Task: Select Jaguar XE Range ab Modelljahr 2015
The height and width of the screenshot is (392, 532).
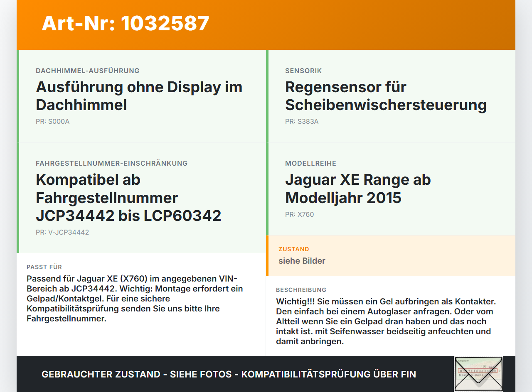Action: point(358,189)
